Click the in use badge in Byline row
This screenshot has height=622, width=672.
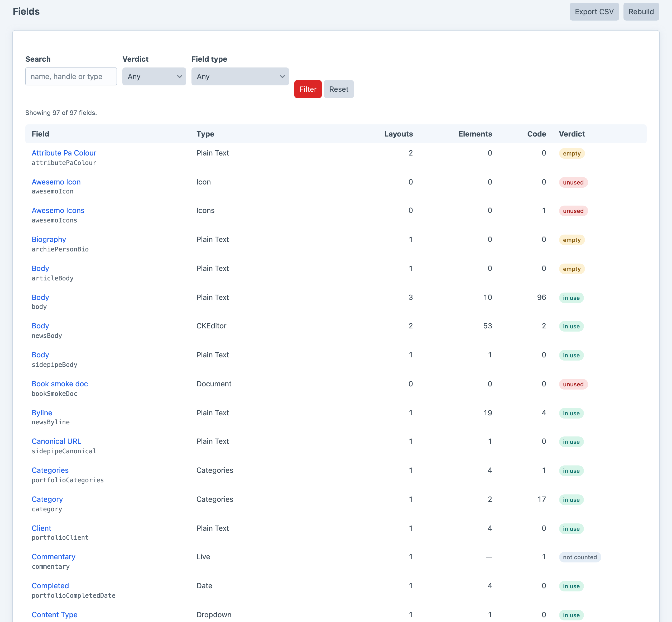tap(571, 413)
